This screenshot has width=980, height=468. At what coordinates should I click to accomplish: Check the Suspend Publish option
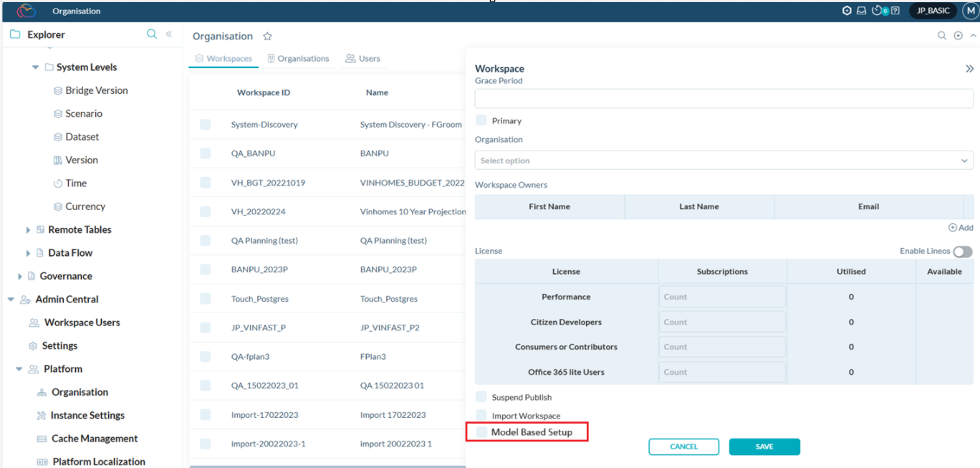(481, 397)
